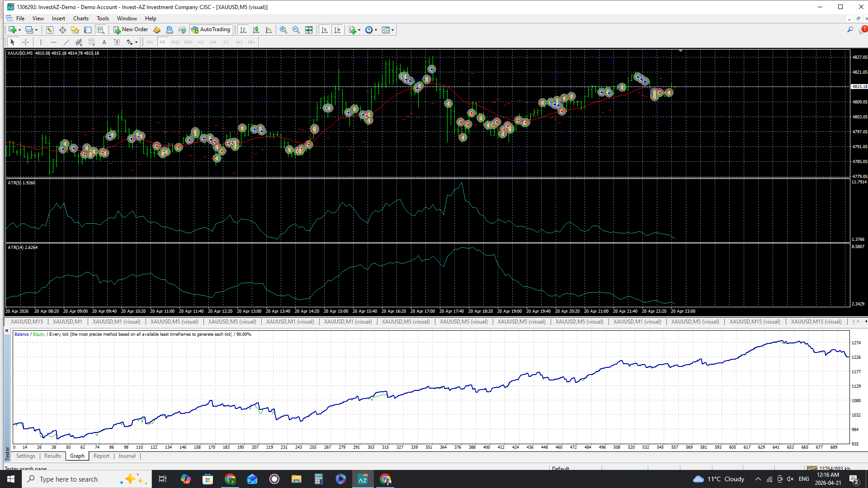This screenshot has width=868, height=488.
Task: Expand the chart templates dropdown
Action: pos(392,30)
